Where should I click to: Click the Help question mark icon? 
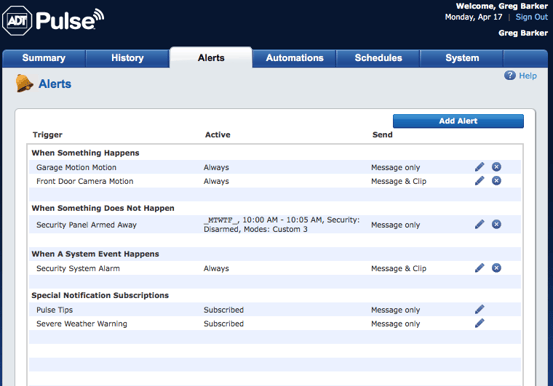tap(510, 75)
